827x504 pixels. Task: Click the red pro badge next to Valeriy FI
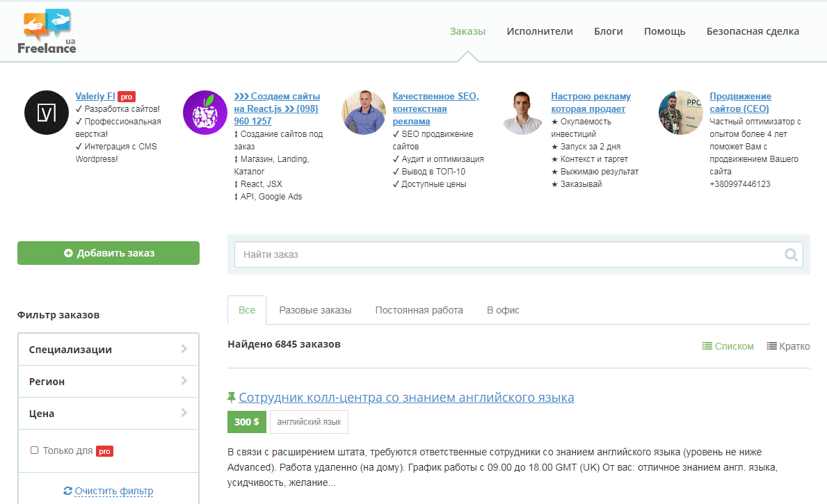[x=127, y=97]
